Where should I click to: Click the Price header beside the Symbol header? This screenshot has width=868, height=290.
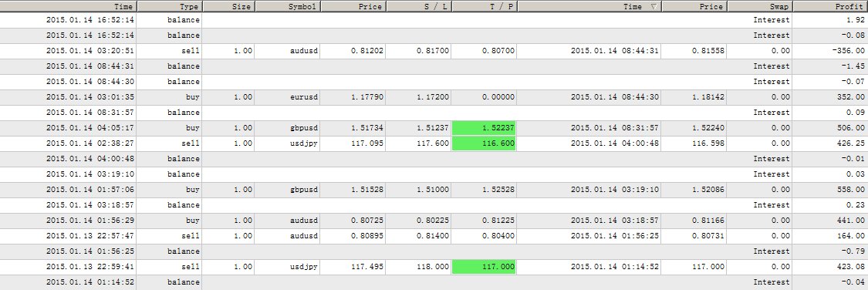pos(353,7)
